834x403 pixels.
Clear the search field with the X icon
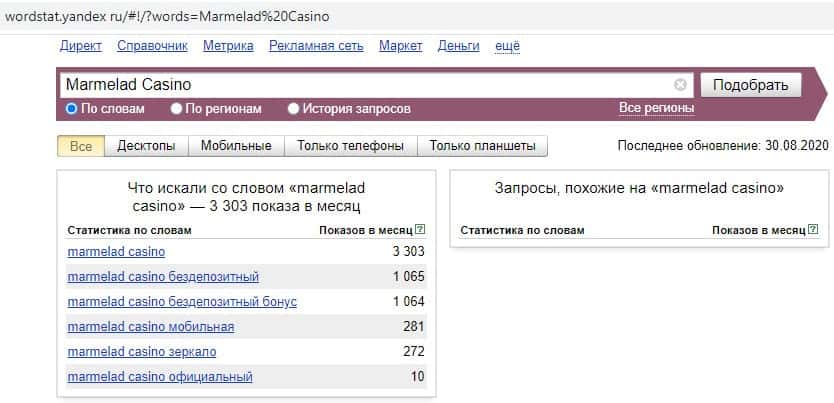coord(680,85)
